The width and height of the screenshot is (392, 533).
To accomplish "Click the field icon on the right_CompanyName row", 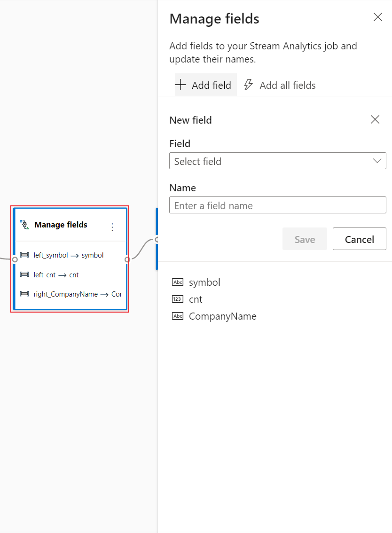I will 24,294.
